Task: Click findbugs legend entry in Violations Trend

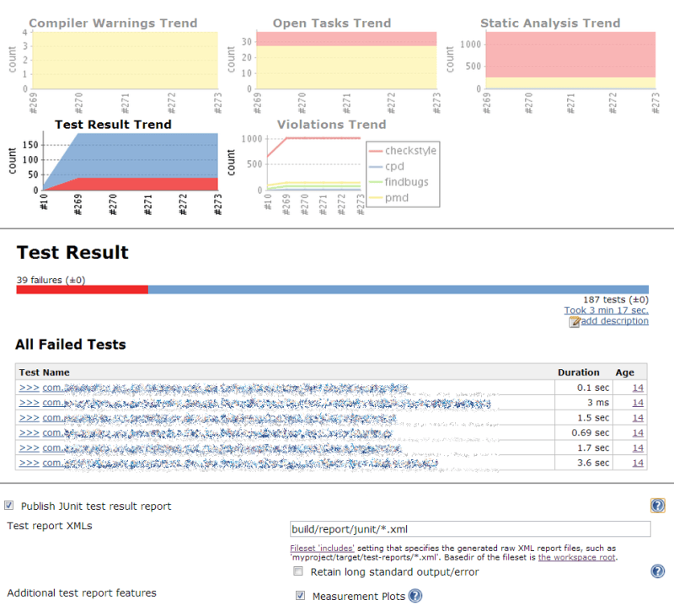Action: pyautogui.click(x=399, y=182)
